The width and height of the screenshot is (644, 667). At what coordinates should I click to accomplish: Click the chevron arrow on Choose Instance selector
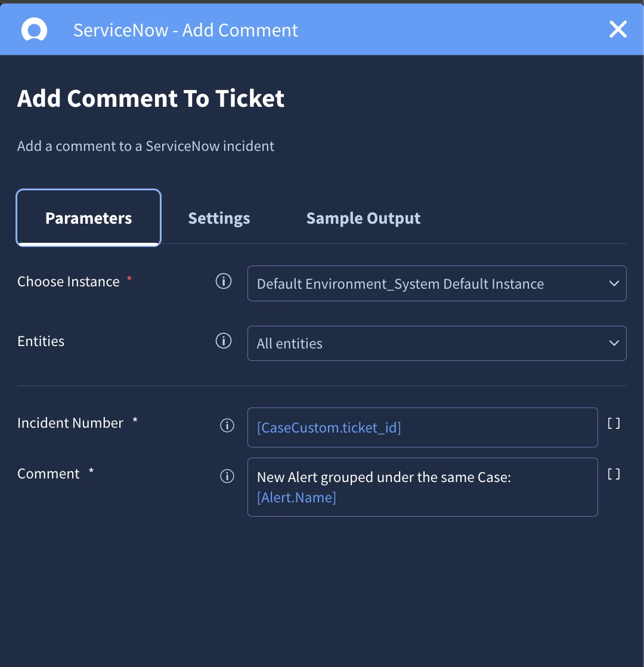pyautogui.click(x=614, y=283)
